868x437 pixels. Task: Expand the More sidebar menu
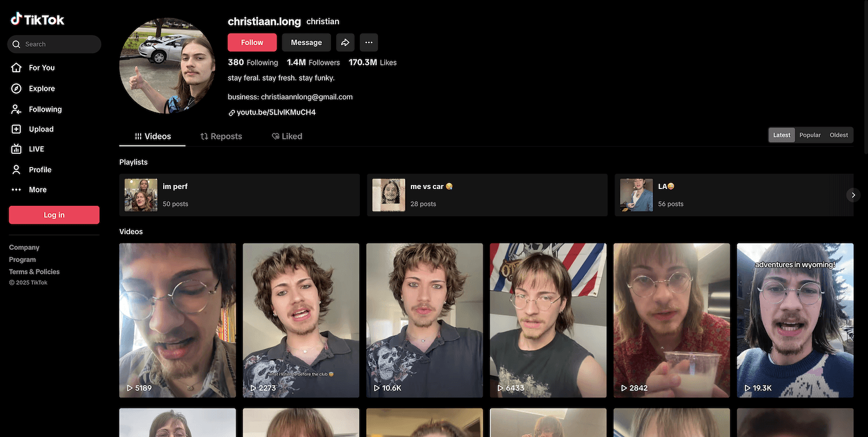click(38, 190)
